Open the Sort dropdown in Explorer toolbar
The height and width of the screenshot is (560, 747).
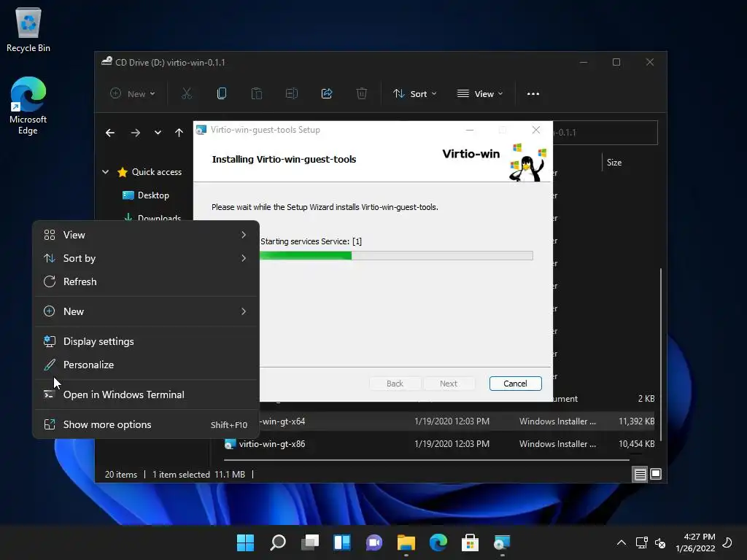(414, 94)
